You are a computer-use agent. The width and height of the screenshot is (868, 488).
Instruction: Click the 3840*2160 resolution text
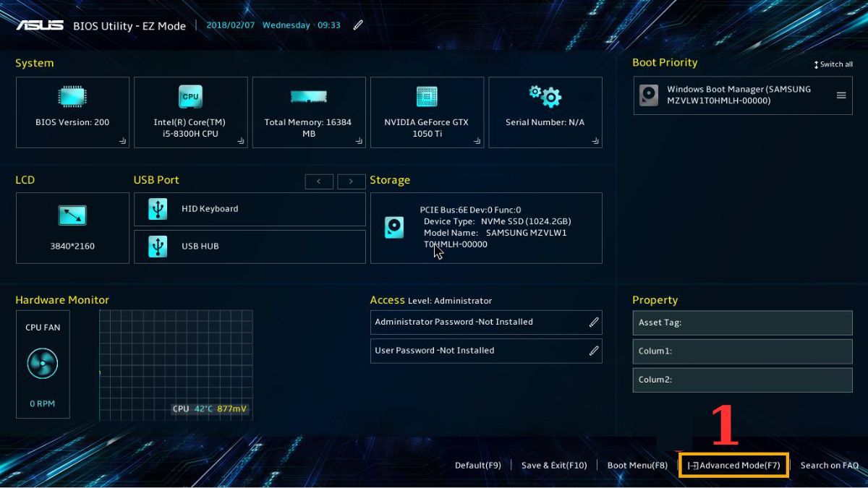72,247
